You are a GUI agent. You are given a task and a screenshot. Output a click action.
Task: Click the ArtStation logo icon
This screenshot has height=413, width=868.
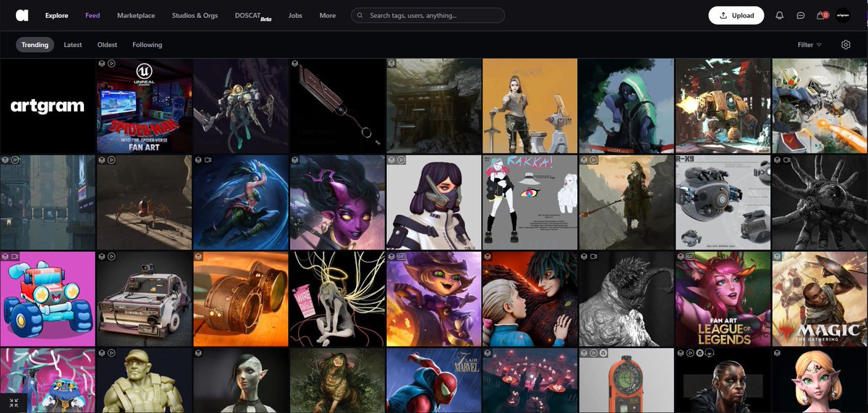(x=22, y=15)
